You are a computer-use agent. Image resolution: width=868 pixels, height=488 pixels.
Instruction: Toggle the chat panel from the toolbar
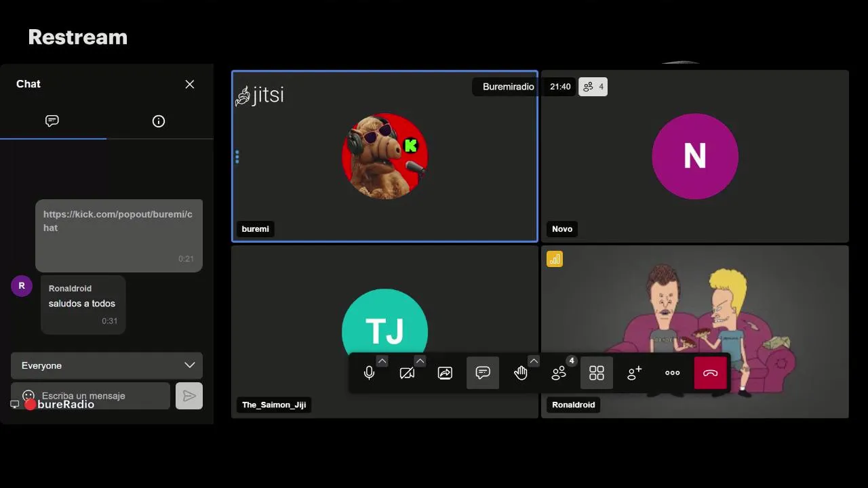[483, 373]
